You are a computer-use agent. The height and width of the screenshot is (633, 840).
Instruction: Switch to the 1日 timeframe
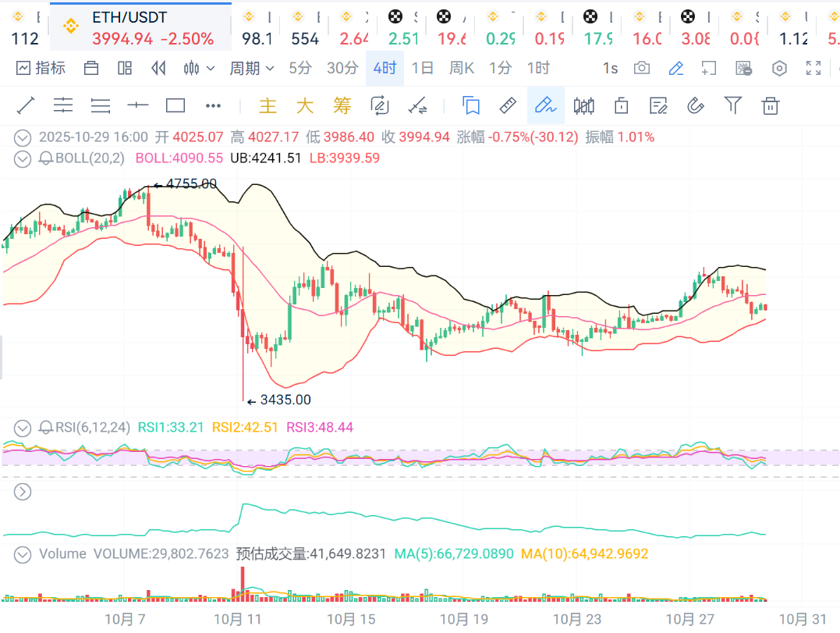pos(422,69)
